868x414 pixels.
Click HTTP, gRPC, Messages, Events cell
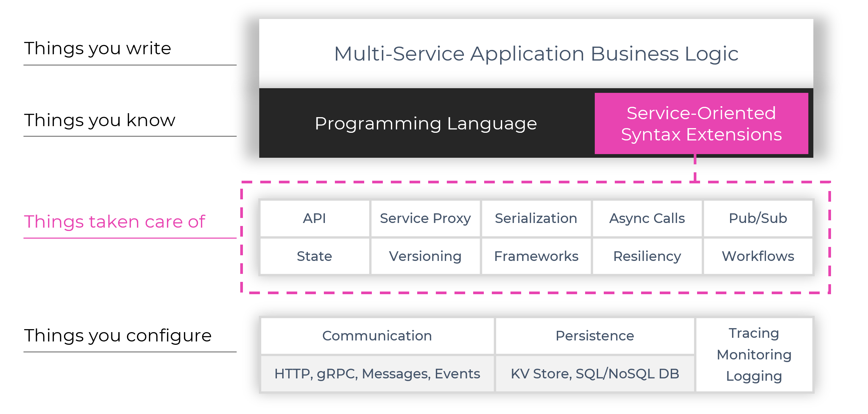[x=377, y=374]
